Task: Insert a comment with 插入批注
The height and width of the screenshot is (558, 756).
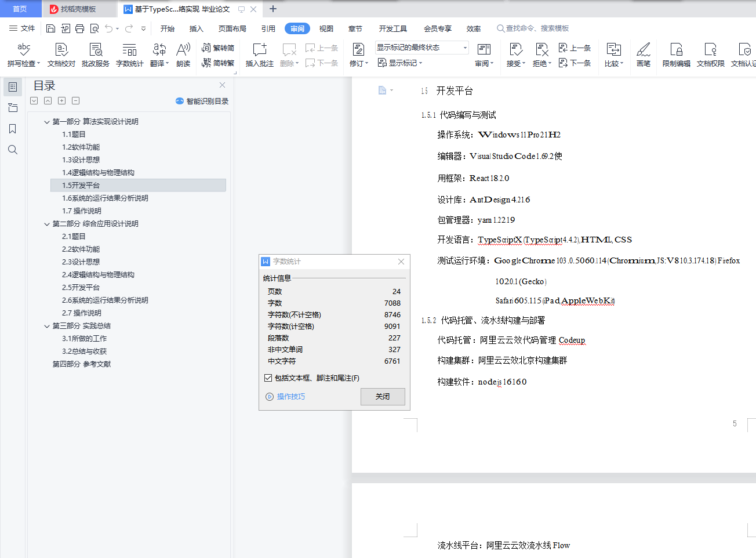Action: coord(260,55)
